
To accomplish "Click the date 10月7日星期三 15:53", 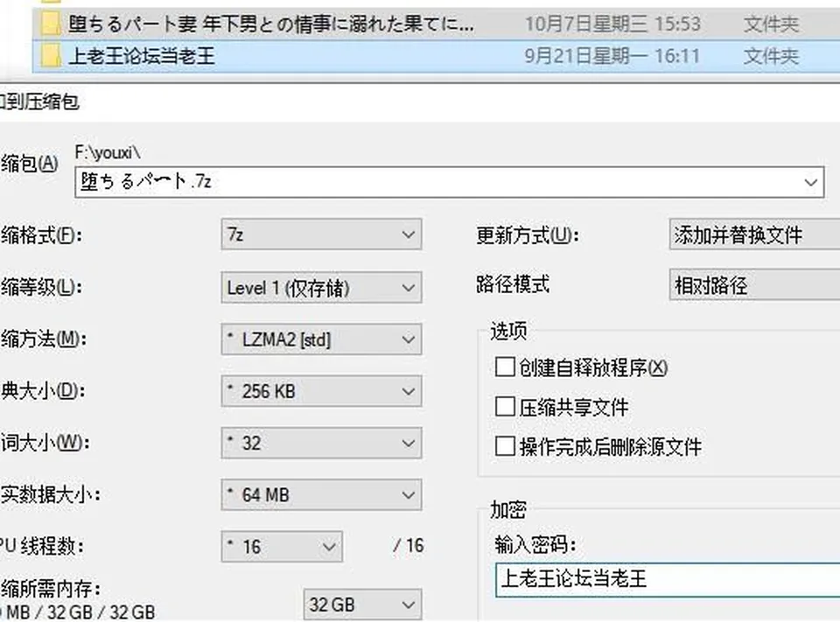I will 612,24.
